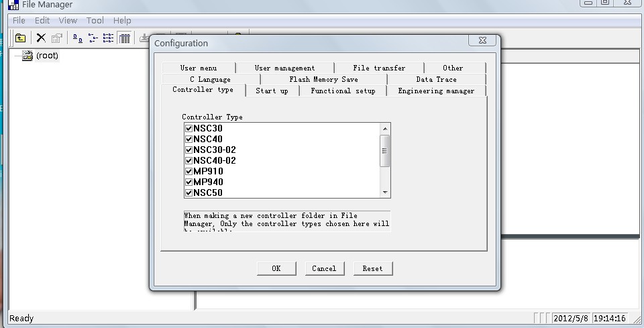Click the delete X toolbar icon
644x328 pixels.
[x=41, y=38]
